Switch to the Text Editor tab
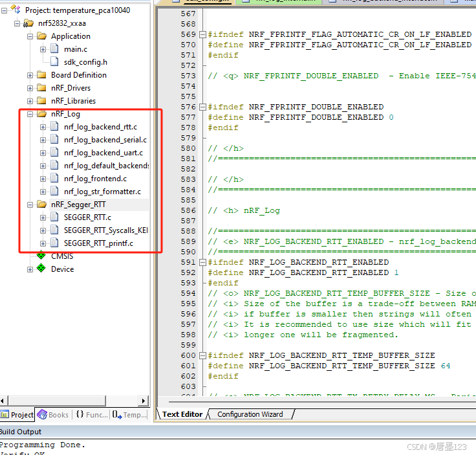 click(x=182, y=415)
